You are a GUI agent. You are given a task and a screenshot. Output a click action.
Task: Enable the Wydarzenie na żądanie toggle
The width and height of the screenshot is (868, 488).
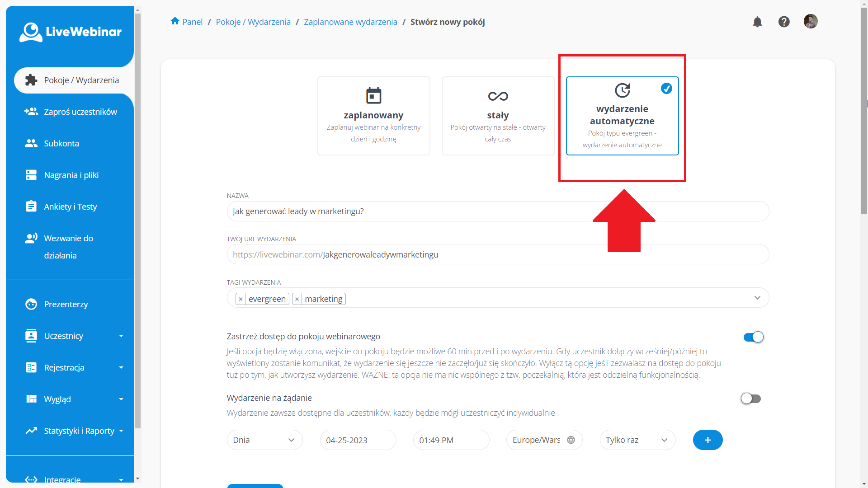[750, 399]
